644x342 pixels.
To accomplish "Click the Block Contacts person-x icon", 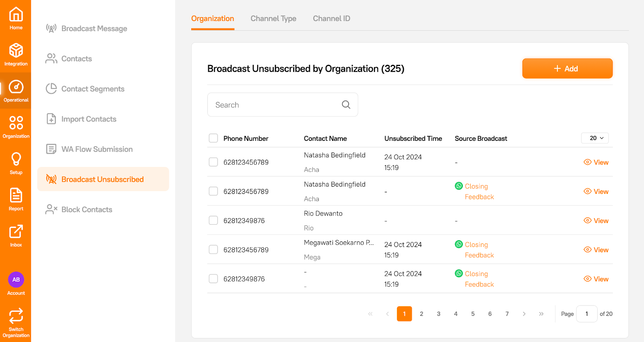I will [x=51, y=209].
